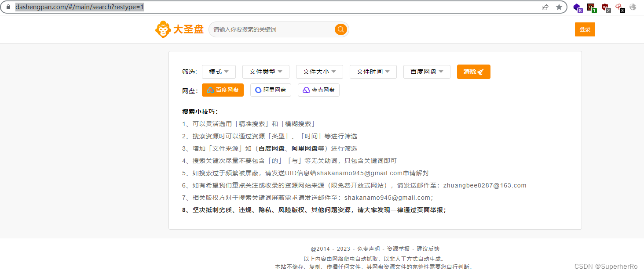Open the 百度网盘 filter dropdown

(x=427, y=72)
